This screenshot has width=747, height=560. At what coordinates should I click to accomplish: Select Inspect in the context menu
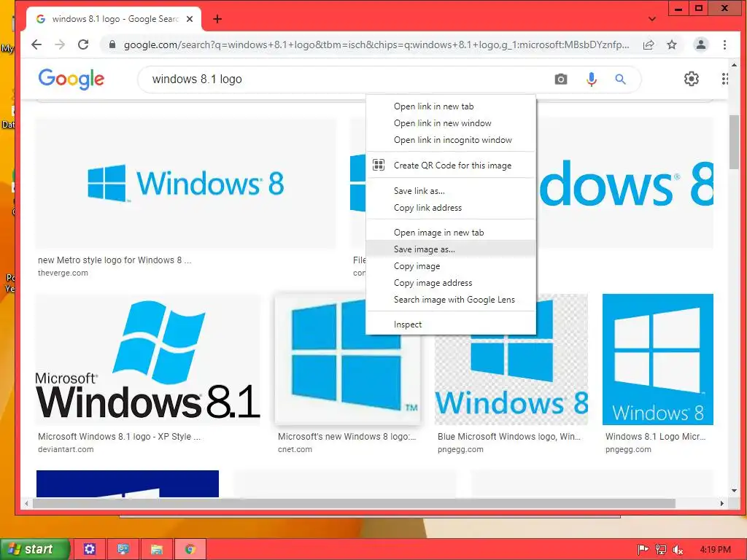(451, 324)
